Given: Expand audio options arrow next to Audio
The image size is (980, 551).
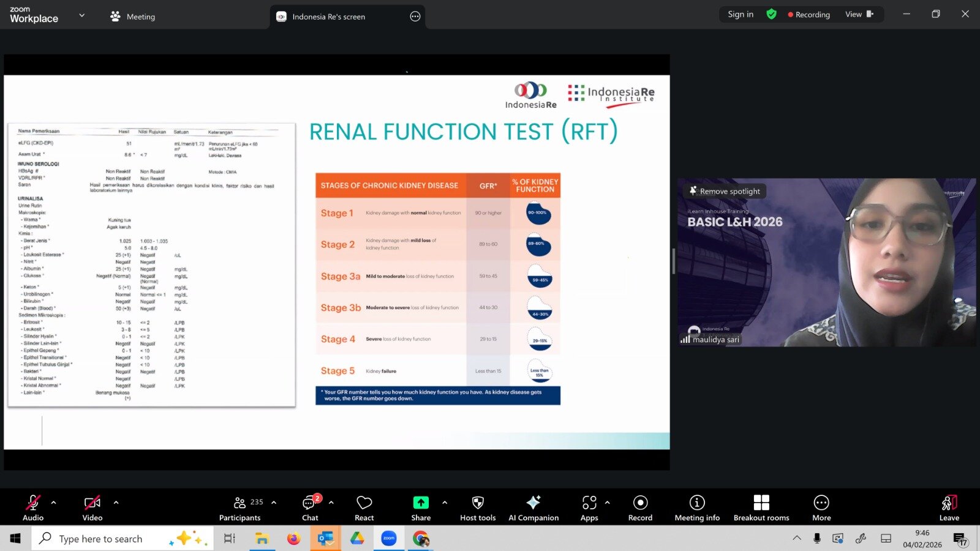Looking at the screenshot, I should [x=54, y=503].
